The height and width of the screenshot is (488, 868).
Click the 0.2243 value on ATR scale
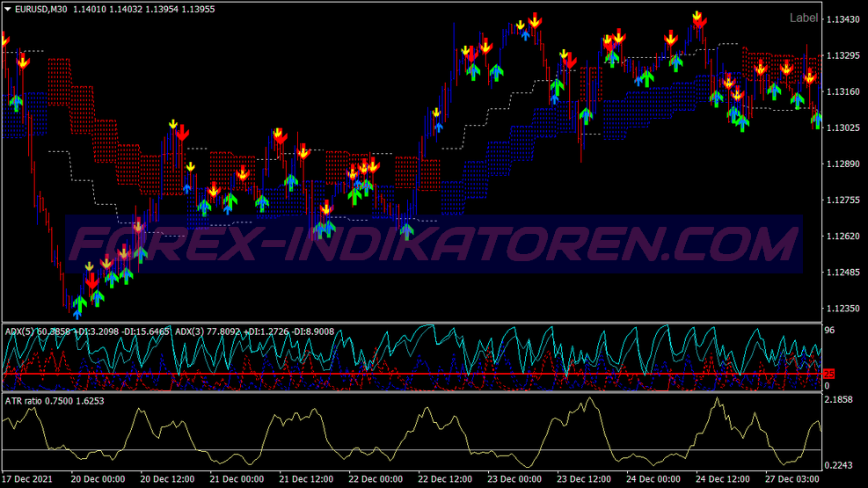842,466
